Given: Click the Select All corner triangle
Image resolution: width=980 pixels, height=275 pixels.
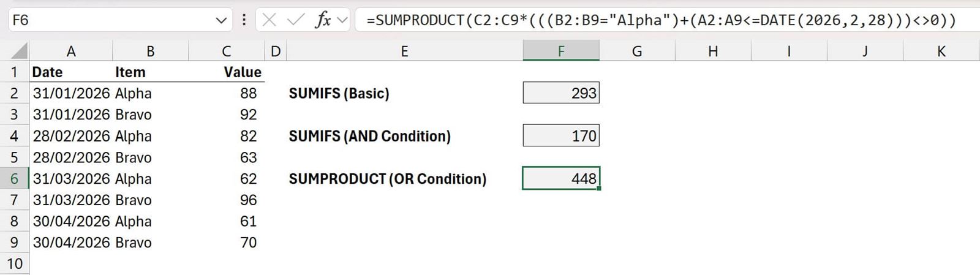Looking at the screenshot, I should 19,51.
